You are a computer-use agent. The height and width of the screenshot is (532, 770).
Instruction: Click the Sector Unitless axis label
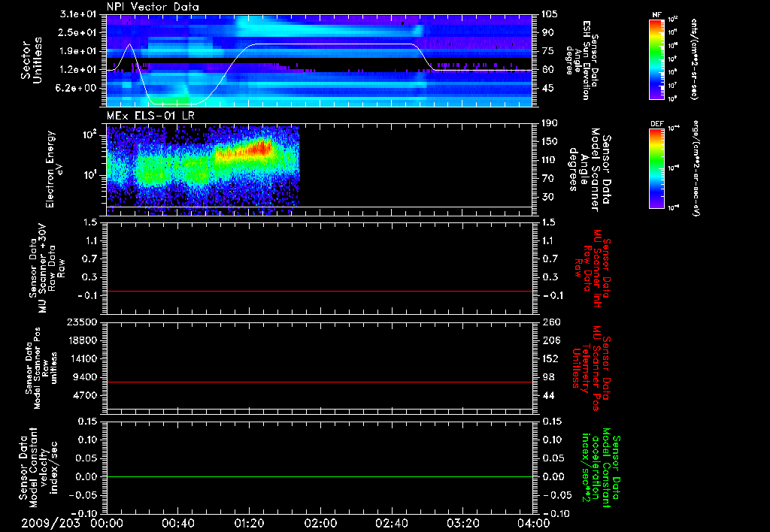pyautogui.click(x=31, y=60)
